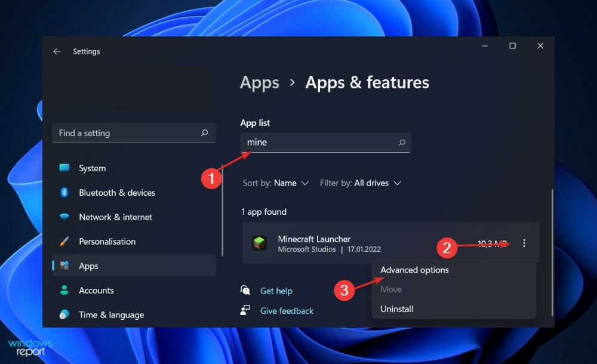The height and width of the screenshot is (364, 597).
Task: Click the sidebar navigation scrollbar
Action: tap(222, 211)
